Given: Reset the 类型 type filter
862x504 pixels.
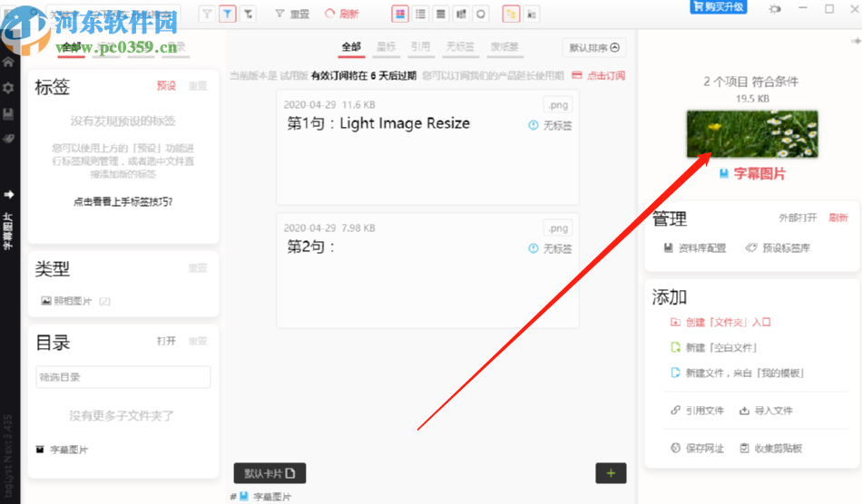Looking at the screenshot, I should tap(198, 268).
